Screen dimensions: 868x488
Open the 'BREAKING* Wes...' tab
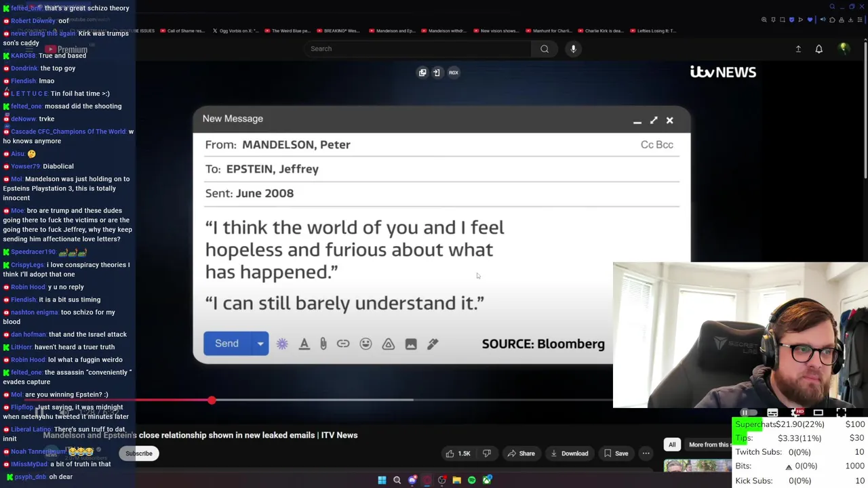click(x=339, y=30)
